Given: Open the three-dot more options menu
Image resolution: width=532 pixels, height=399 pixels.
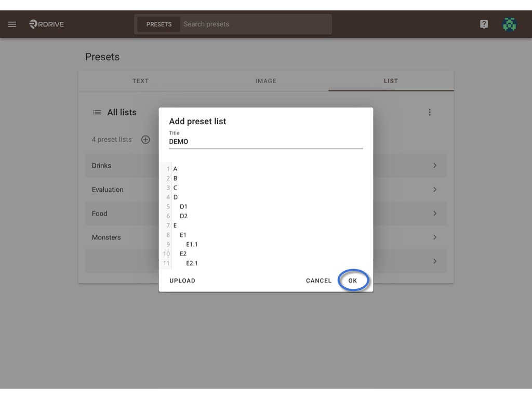Looking at the screenshot, I should 430,112.
